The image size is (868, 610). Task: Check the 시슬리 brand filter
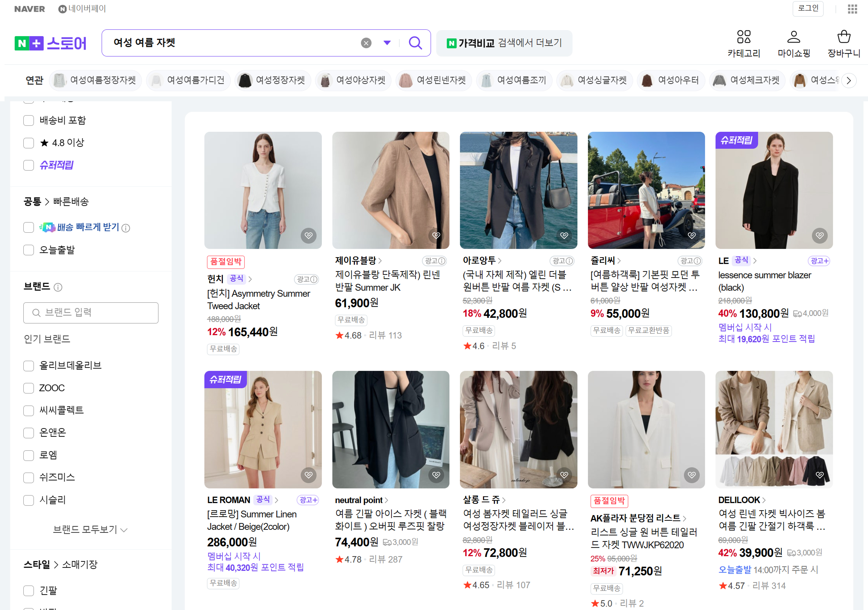coord(29,500)
